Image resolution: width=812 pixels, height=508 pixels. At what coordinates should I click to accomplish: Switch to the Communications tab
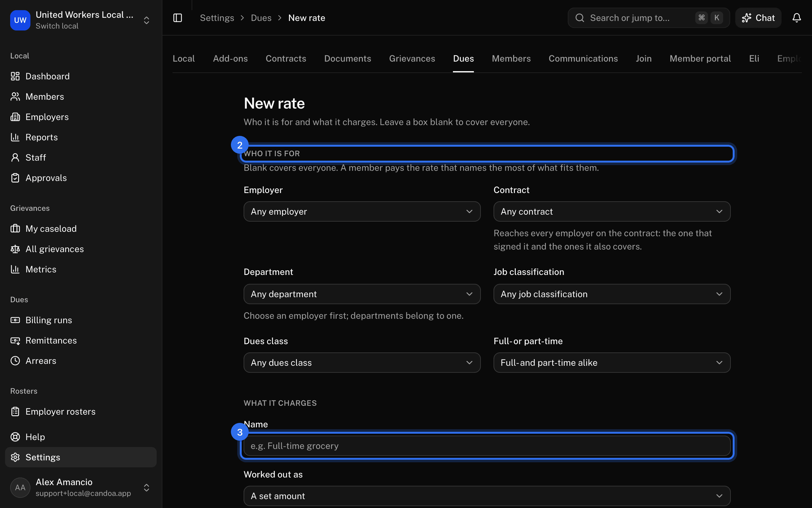click(583, 58)
